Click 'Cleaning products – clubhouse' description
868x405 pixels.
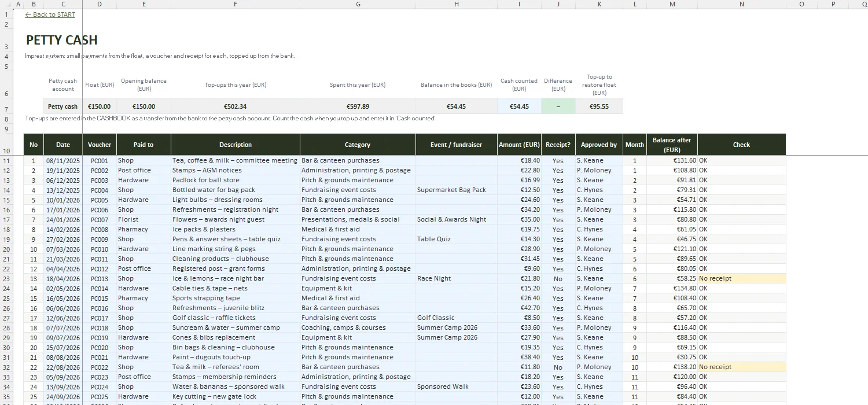(x=236, y=259)
